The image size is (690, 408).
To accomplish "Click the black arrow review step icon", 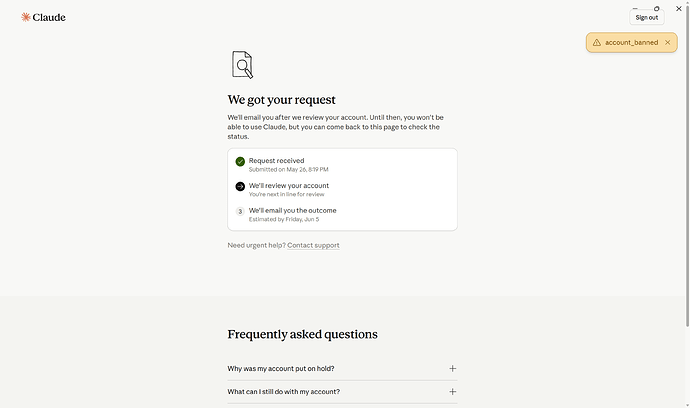I will pyautogui.click(x=240, y=187).
